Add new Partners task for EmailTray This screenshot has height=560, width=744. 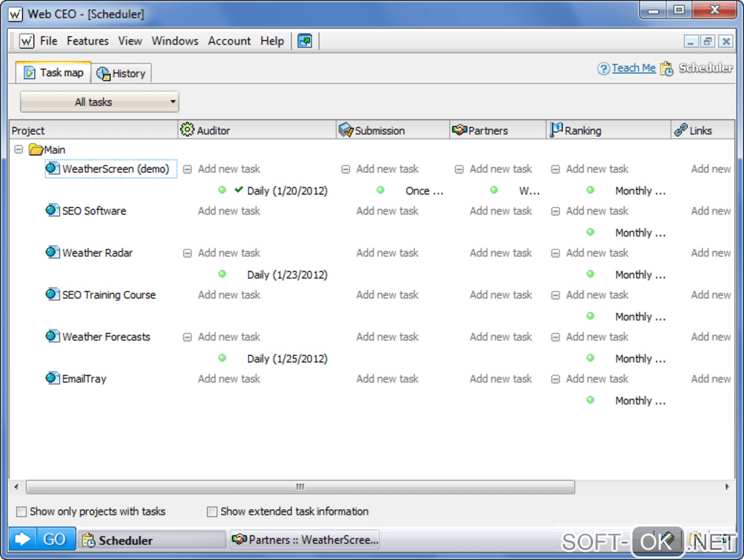pyautogui.click(x=500, y=379)
